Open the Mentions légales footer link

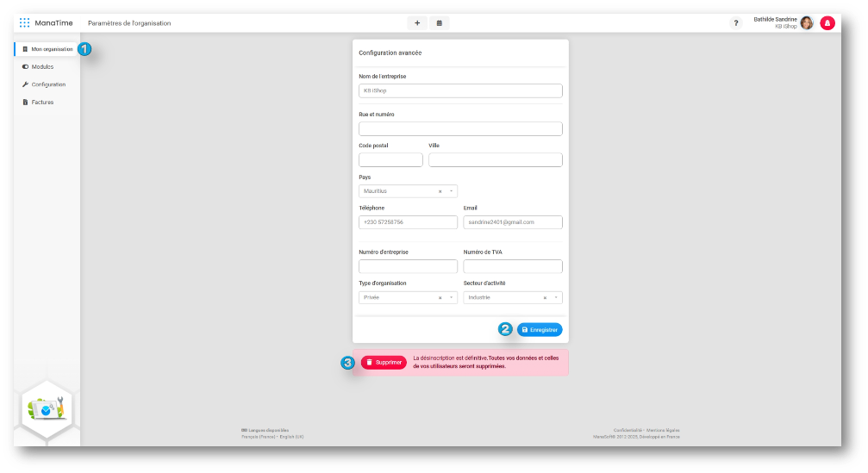click(663, 431)
